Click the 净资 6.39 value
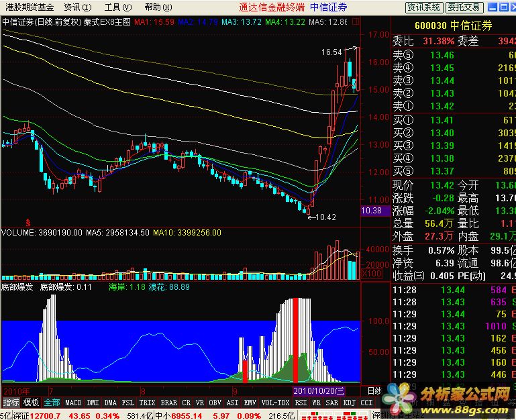516x420 pixels. coord(445,263)
